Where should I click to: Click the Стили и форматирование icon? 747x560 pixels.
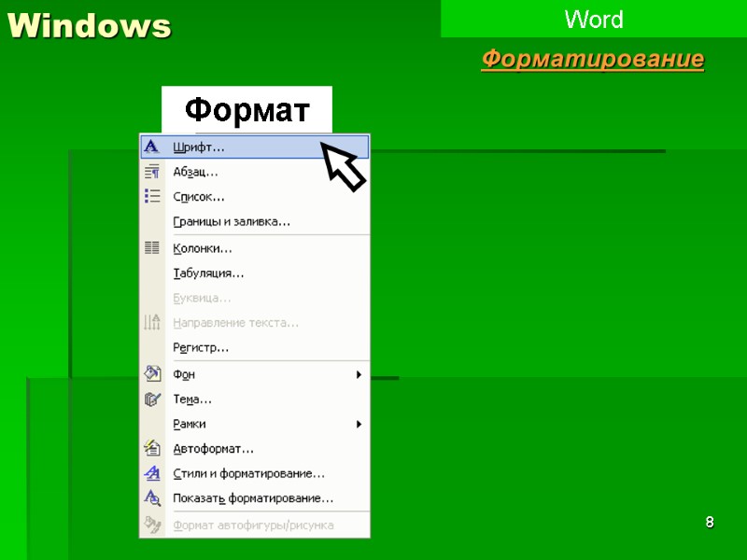click(152, 473)
